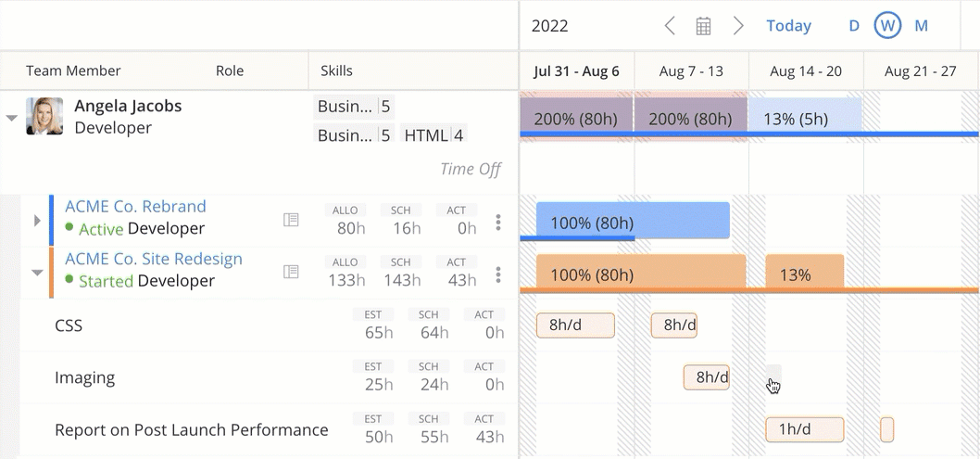Collapse the Angela Jacobs row

tap(12, 118)
